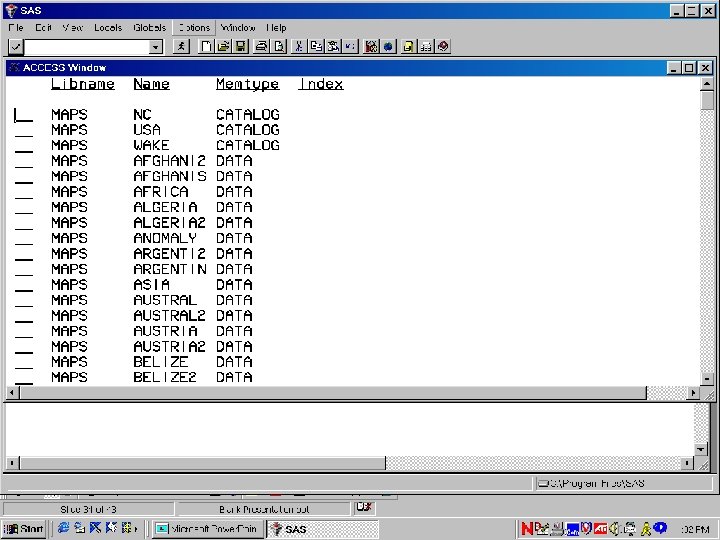
Task: Select the ALGERIA2 dataset name
Action: [x=169, y=223]
